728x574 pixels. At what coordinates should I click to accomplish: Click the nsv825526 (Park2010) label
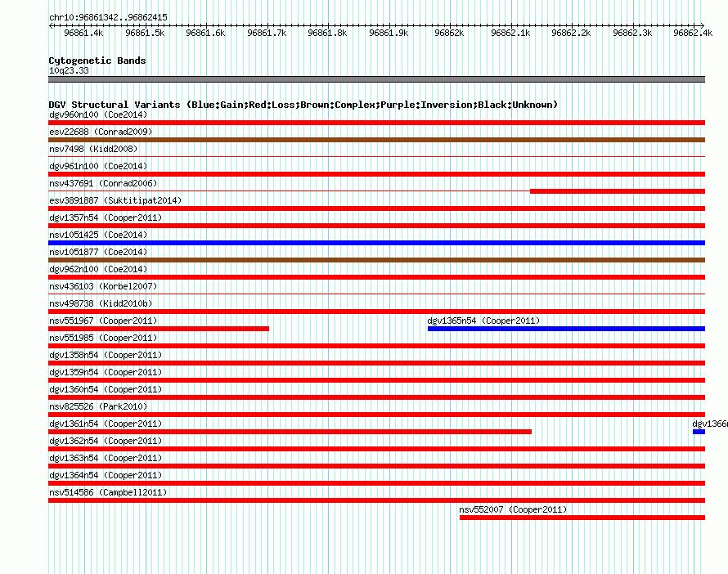[x=98, y=406]
